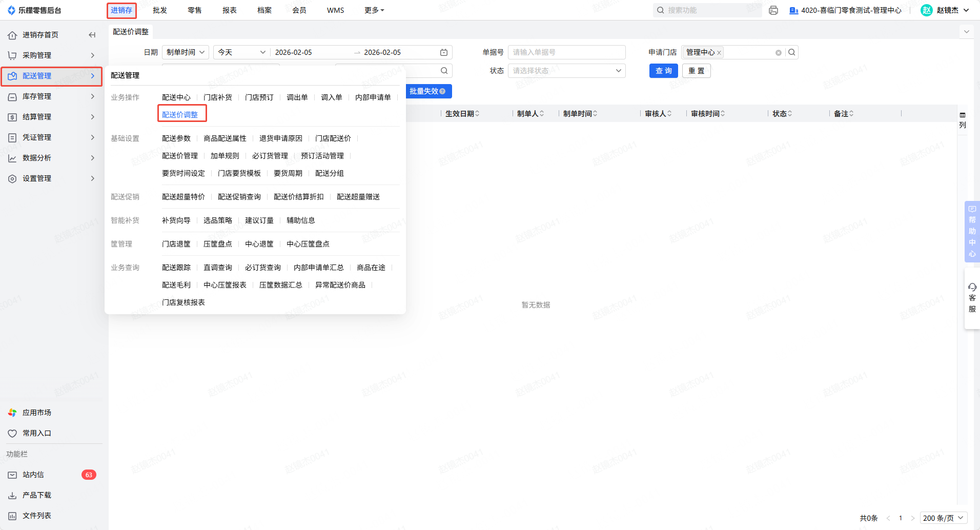This screenshot has width=980, height=530.
Task: Sort by 生效日期 column
Action: point(477,114)
